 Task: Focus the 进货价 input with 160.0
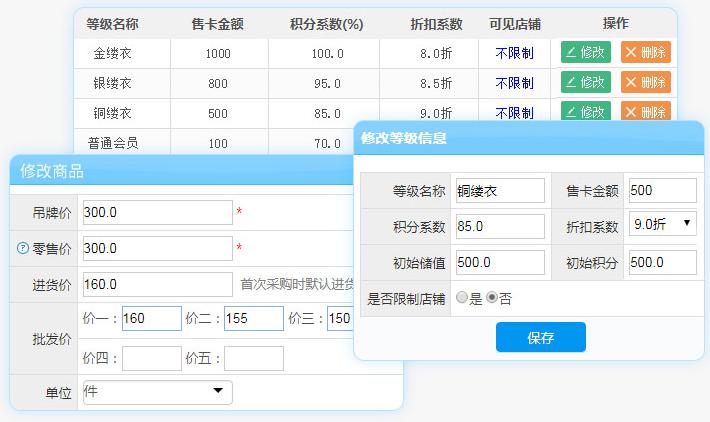point(158,284)
